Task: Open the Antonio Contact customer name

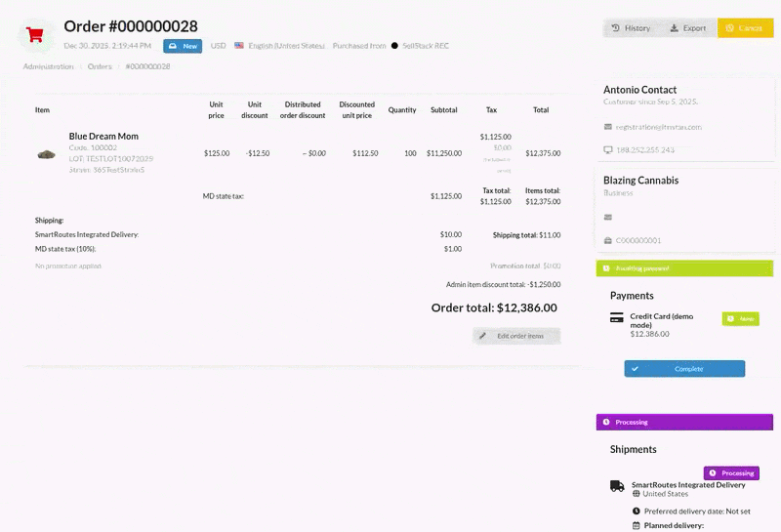Action: (639, 90)
